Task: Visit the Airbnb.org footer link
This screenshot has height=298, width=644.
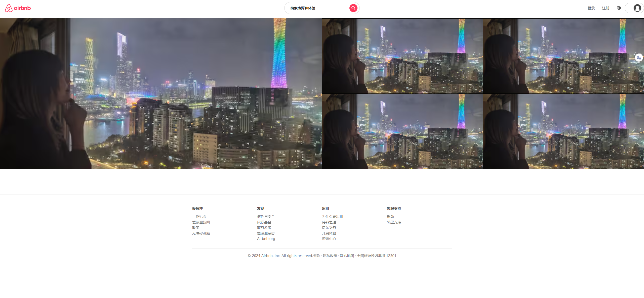Action: pyautogui.click(x=266, y=239)
